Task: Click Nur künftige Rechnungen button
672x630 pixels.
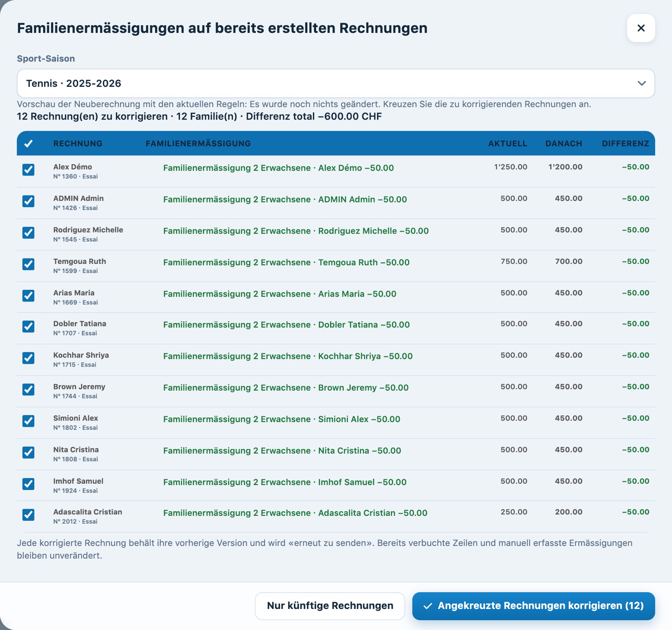Action: click(330, 606)
